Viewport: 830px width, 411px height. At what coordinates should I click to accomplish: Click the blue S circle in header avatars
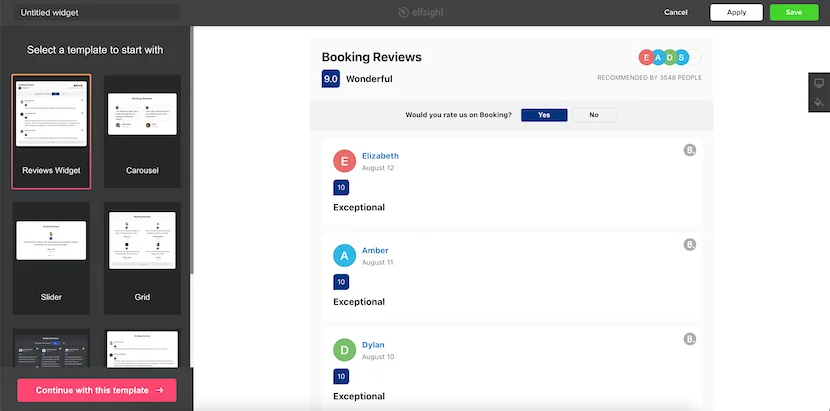click(682, 57)
